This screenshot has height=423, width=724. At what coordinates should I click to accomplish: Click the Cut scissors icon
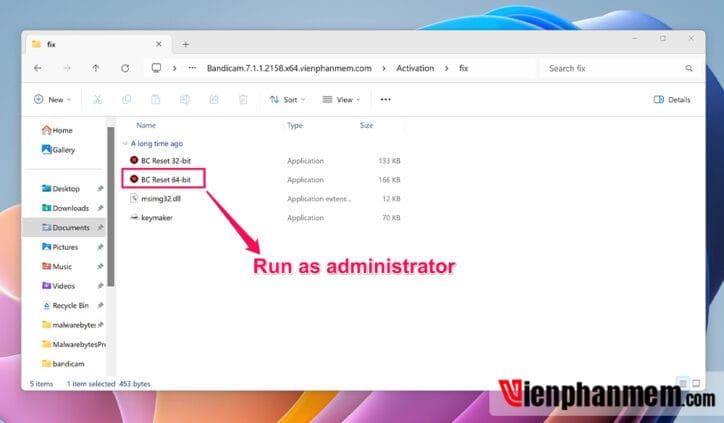click(97, 99)
